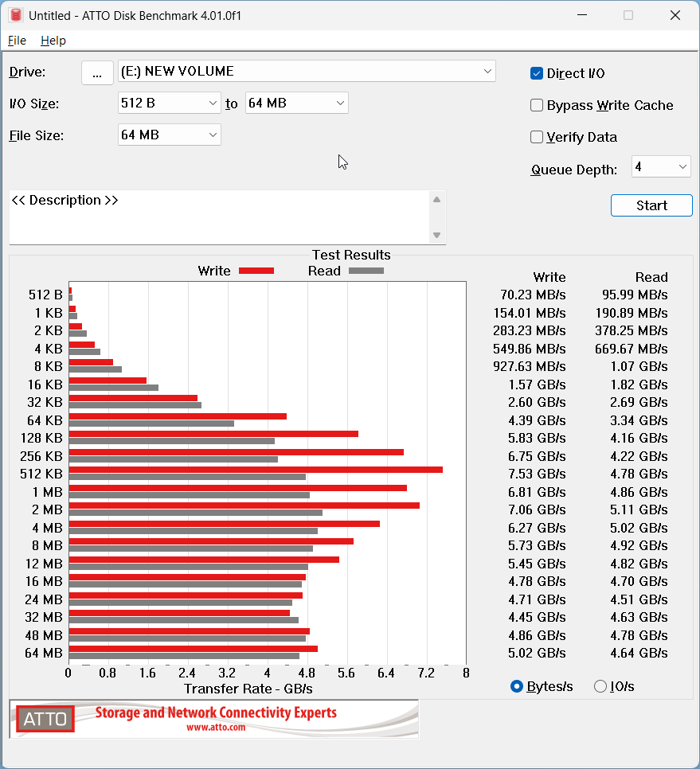The height and width of the screenshot is (769, 700).
Task: Click the 512 KB write bar in chart
Action: coord(256,470)
